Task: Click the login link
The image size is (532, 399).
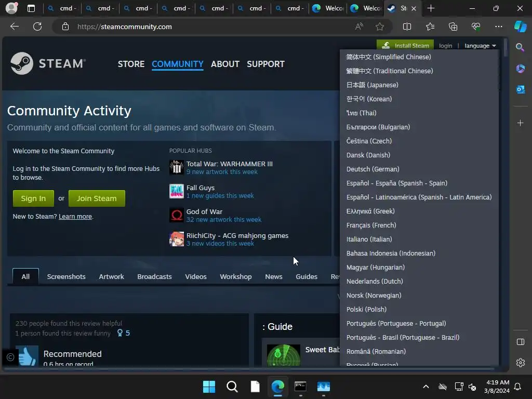Action: [445, 46]
